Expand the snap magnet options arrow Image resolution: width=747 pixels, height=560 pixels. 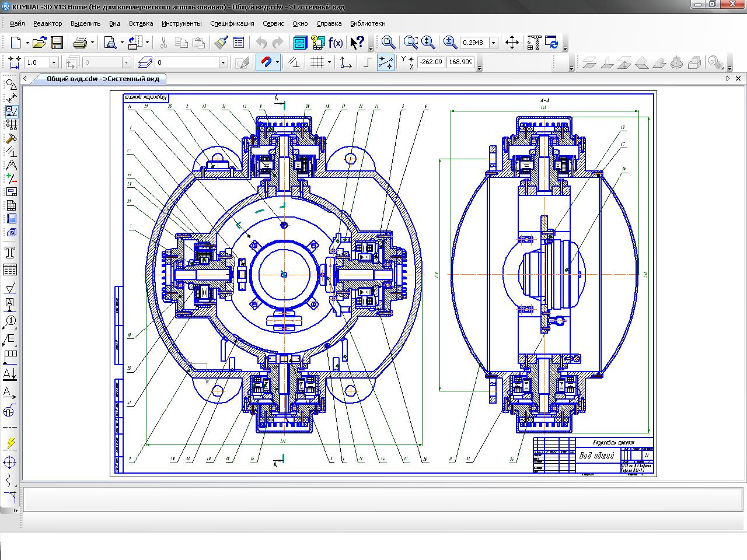pos(277,62)
